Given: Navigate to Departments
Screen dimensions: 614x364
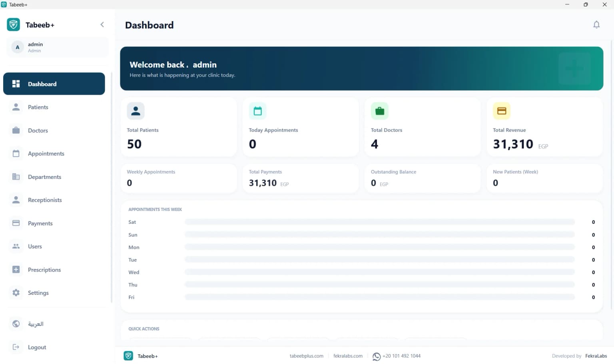Looking at the screenshot, I should click(x=54, y=177).
